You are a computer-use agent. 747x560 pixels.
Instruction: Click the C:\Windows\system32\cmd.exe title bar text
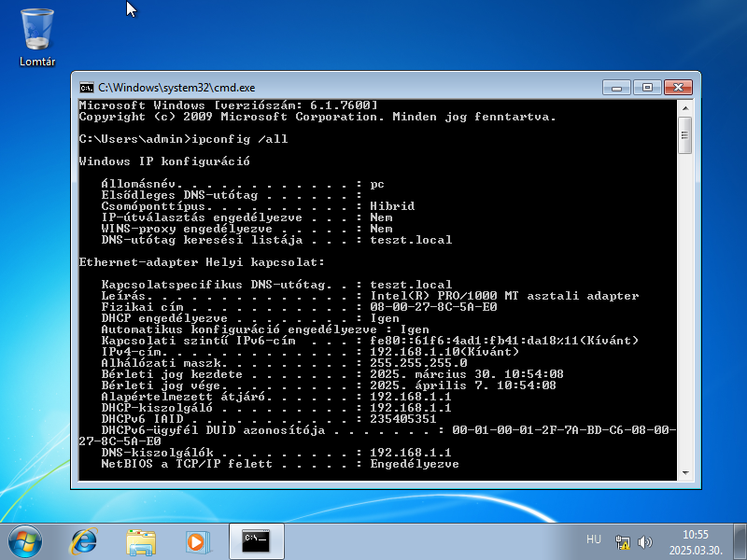[176, 86]
